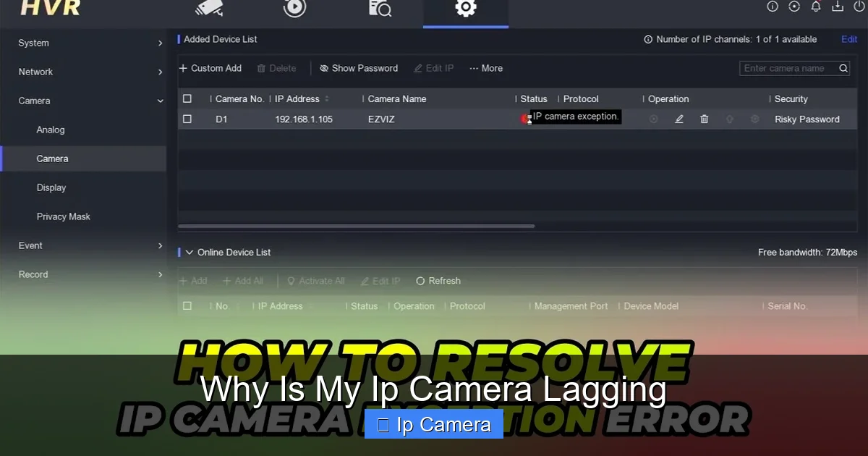Click the EZVIZ camera name cell

(x=381, y=119)
